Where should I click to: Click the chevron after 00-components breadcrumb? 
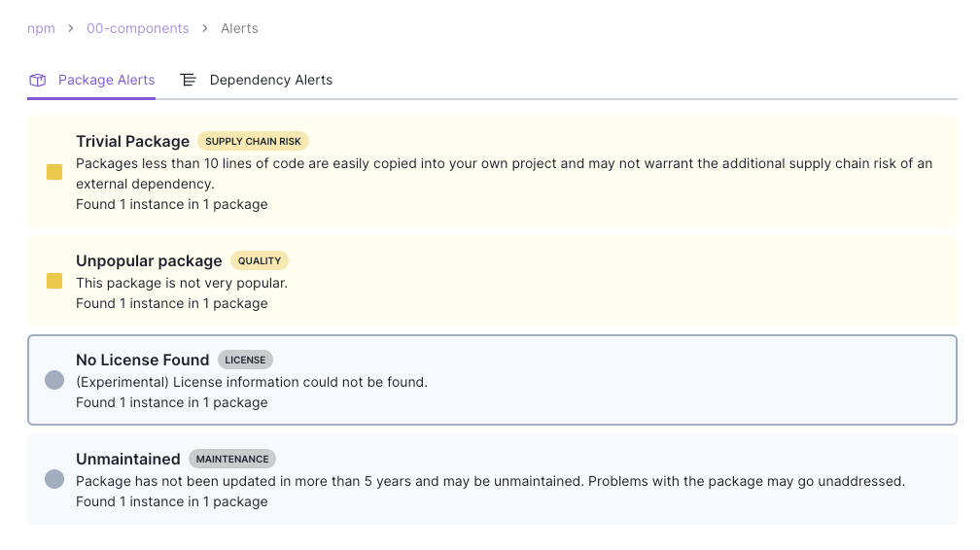pos(205,29)
